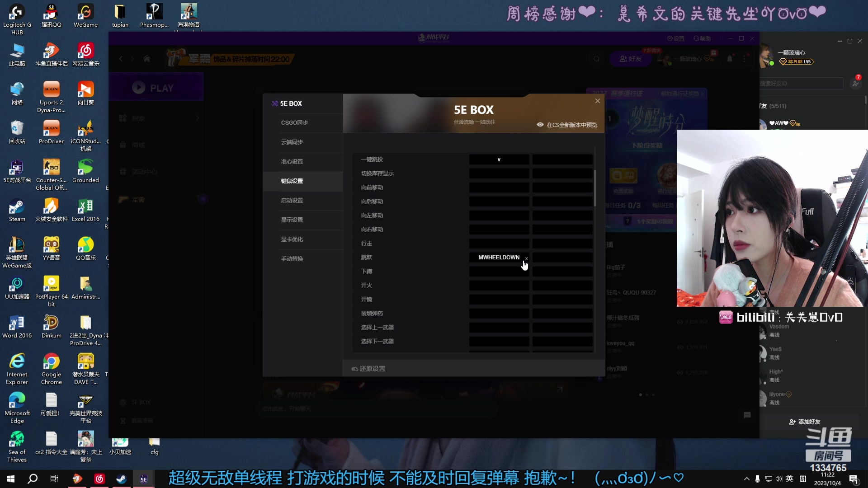This screenshot has width=868, height=488.
Task: Show hidden system tray icons
Action: (746, 479)
